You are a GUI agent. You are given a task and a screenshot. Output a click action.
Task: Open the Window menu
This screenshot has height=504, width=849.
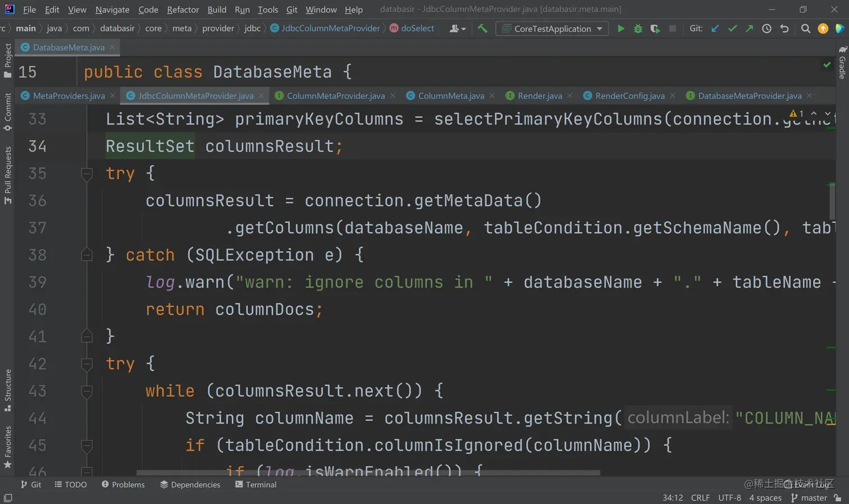(x=321, y=10)
